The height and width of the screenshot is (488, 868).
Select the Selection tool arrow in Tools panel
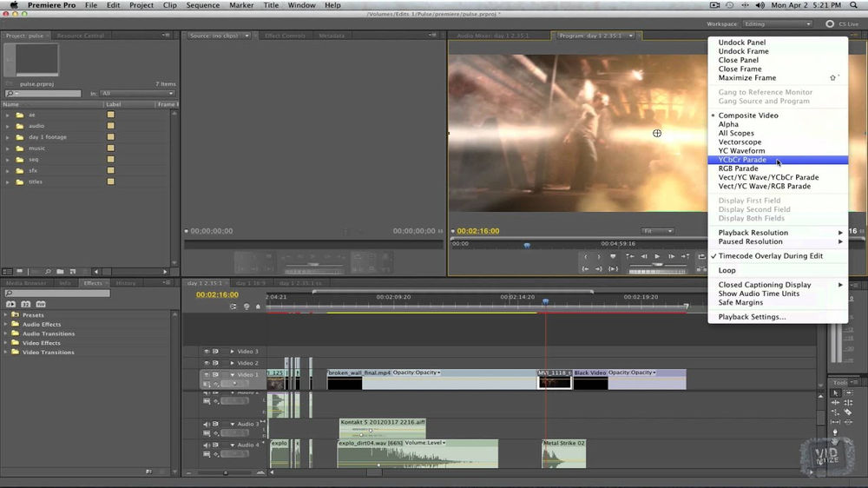pos(836,393)
